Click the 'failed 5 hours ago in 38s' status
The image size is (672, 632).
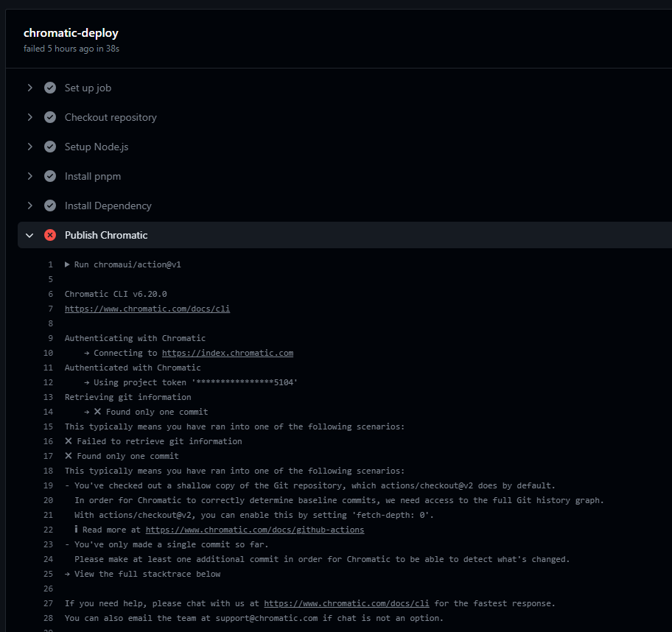(x=71, y=49)
